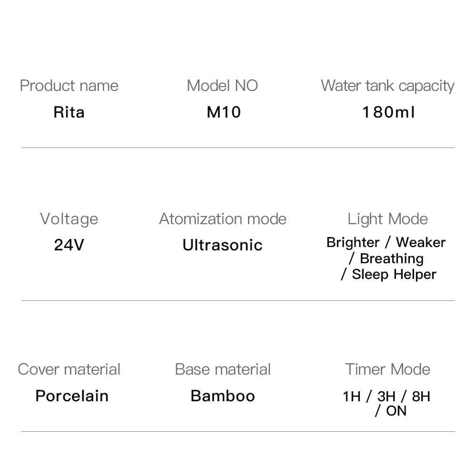Select the "Porcelain" material value

(72, 396)
